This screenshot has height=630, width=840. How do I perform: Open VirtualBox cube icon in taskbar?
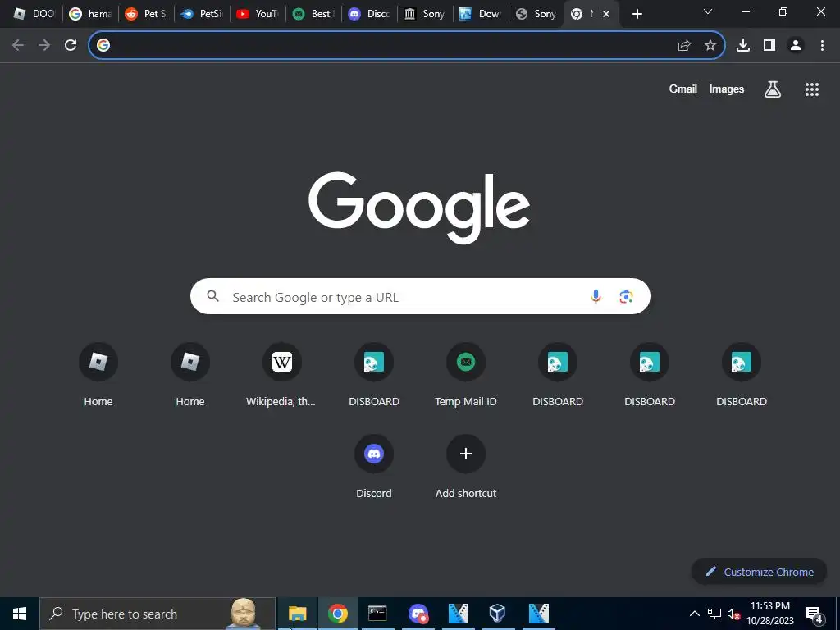click(498, 614)
